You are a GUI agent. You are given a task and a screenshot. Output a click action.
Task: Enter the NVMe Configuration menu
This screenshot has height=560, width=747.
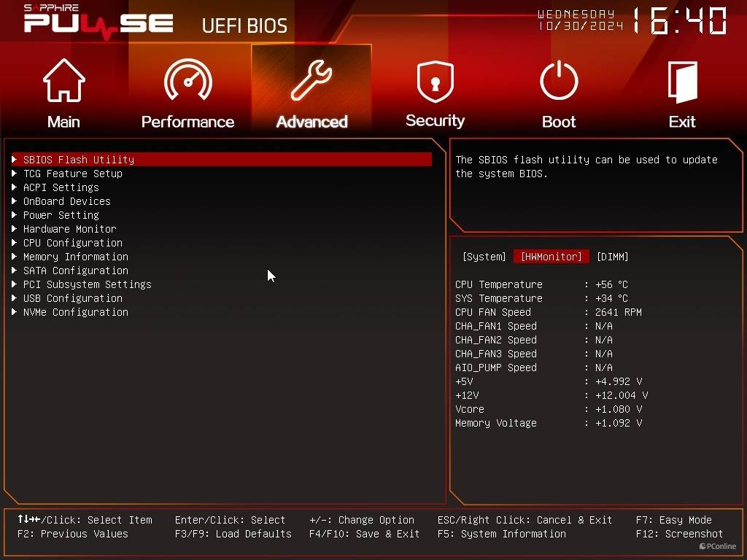(x=76, y=312)
